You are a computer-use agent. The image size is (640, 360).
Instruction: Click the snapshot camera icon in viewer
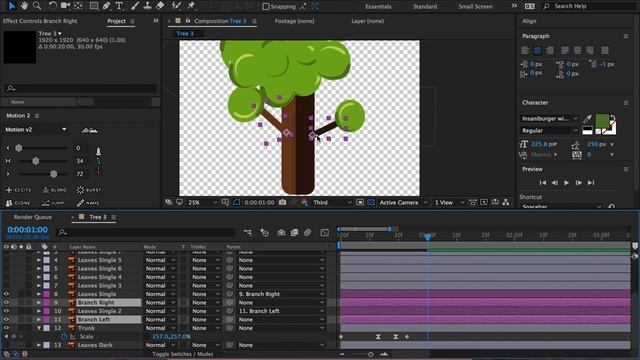tap(282, 202)
